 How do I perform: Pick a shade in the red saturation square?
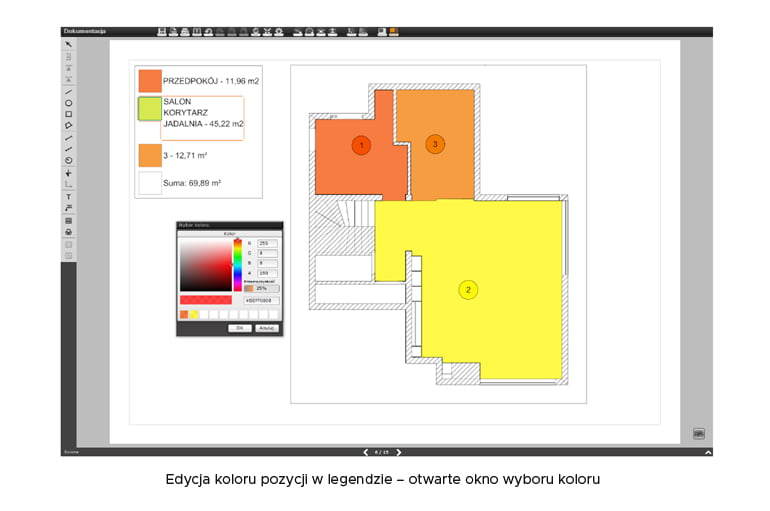[206, 265]
